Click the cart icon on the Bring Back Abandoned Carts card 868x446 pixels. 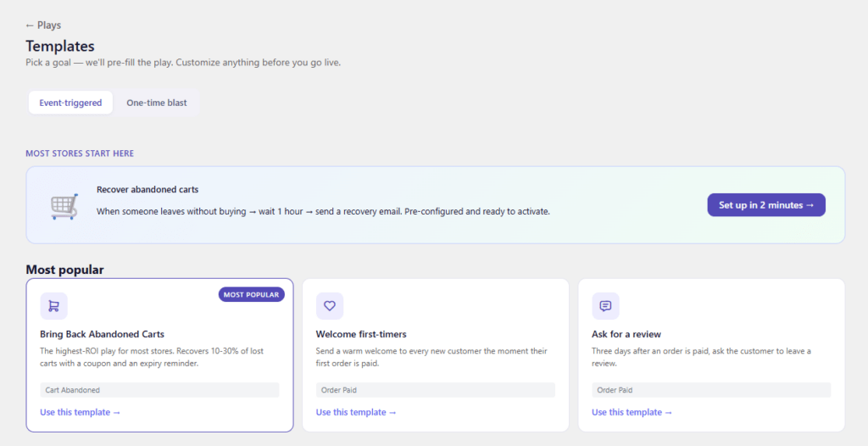[53, 306]
